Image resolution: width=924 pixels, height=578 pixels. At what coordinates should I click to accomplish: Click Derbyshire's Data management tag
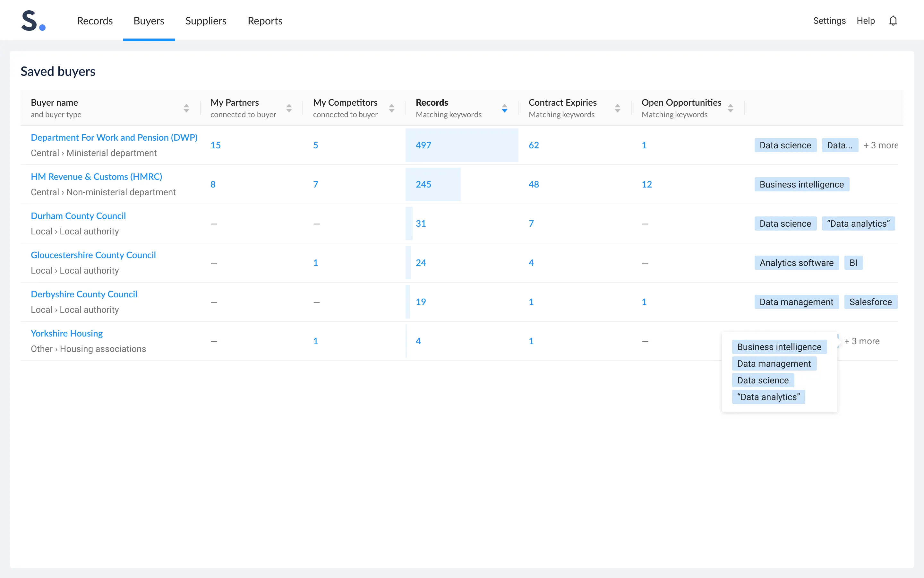pyautogui.click(x=797, y=302)
